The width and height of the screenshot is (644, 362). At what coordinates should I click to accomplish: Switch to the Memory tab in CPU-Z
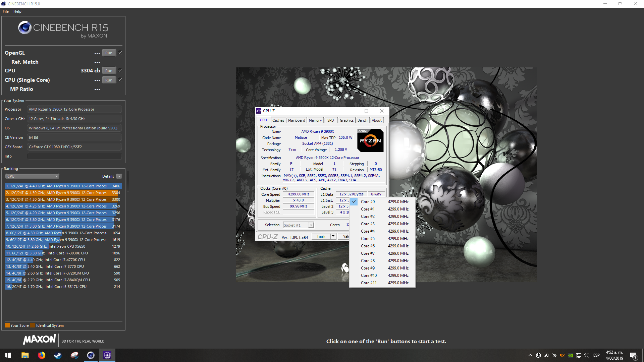pyautogui.click(x=315, y=120)
